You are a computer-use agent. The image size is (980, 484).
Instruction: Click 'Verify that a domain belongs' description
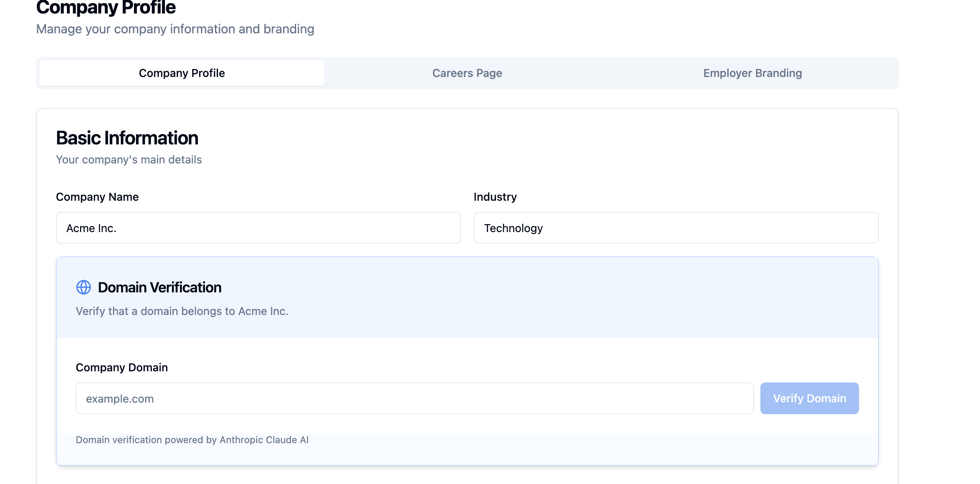182,311
